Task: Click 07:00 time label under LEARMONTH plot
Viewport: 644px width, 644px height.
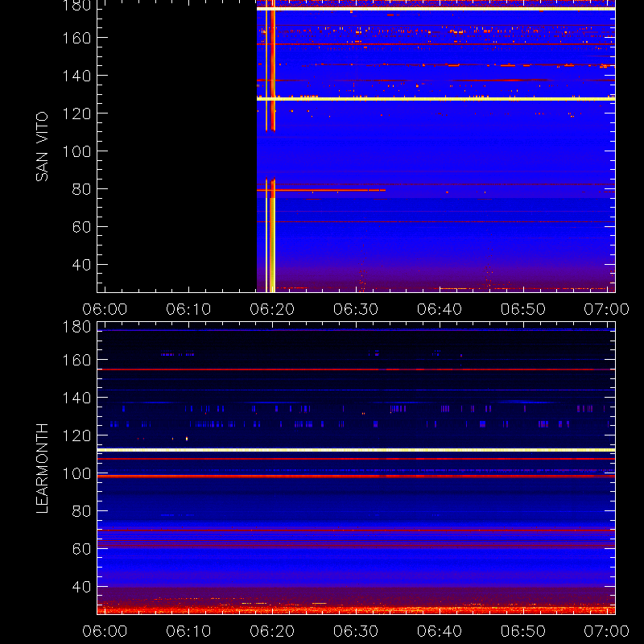Action: (607, 631)
